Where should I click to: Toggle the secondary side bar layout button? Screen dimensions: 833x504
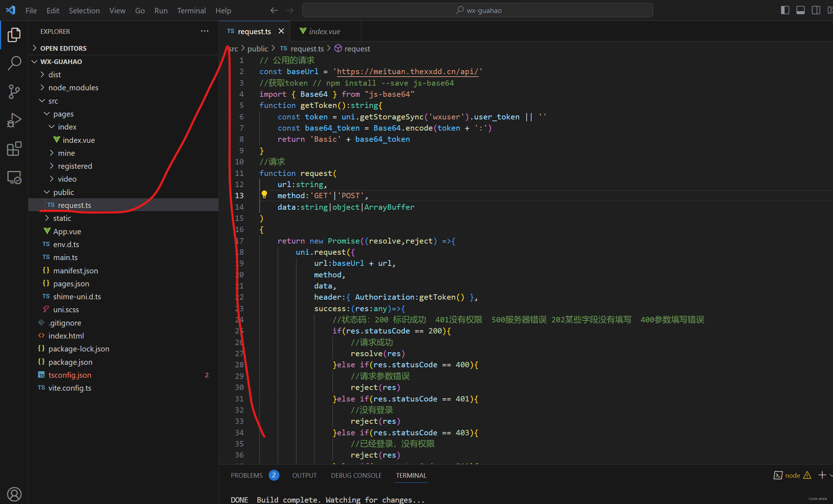[816, 10]
